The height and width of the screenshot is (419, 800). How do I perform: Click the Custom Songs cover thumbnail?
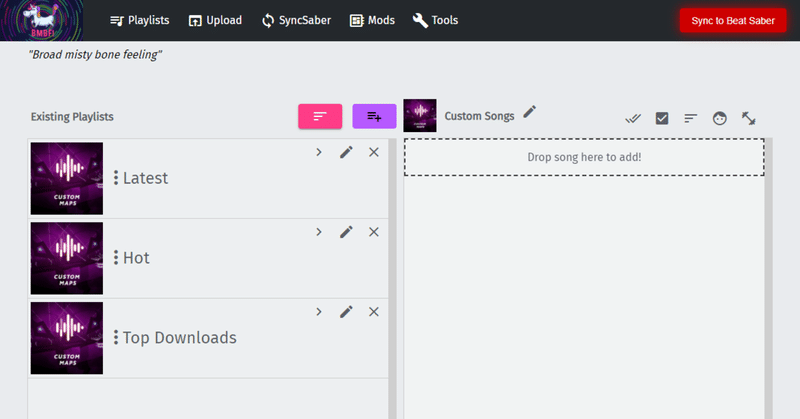click(420, 116)
